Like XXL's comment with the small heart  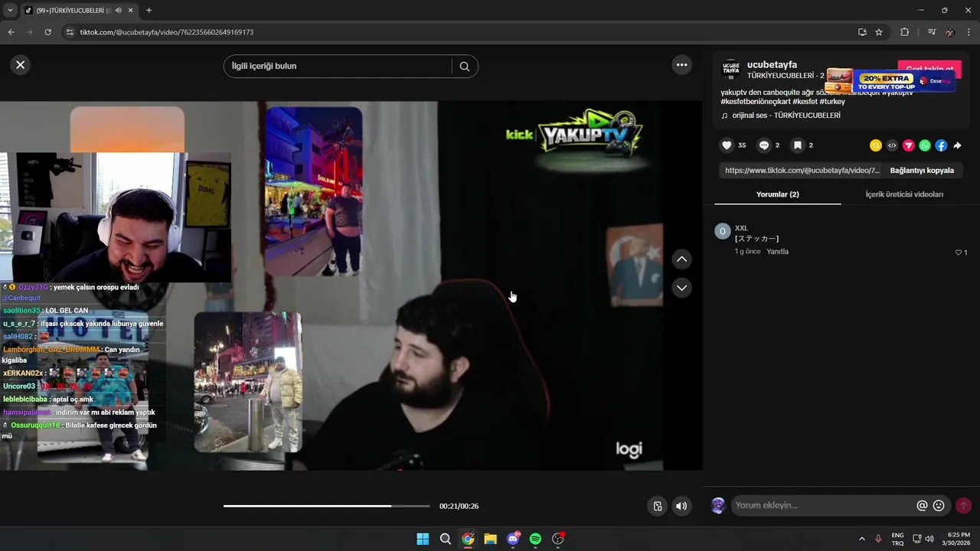pyautogui.click(x=959, y=253)
